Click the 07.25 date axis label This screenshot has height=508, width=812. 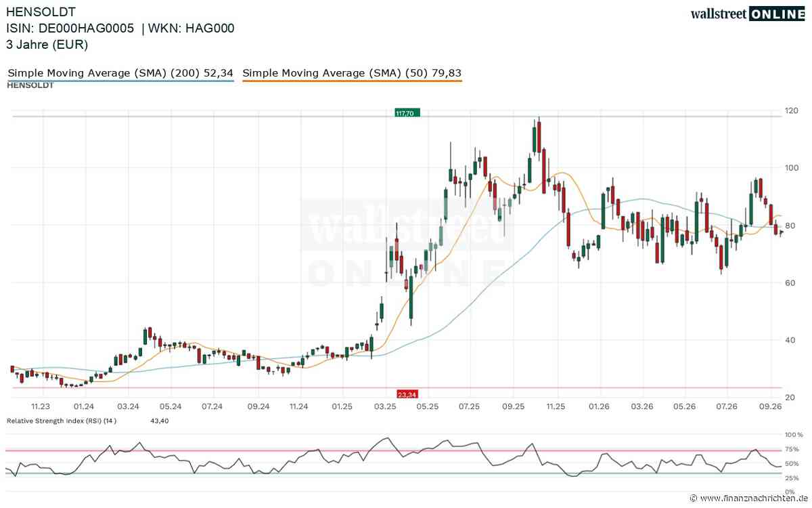[x=469, y=406]
